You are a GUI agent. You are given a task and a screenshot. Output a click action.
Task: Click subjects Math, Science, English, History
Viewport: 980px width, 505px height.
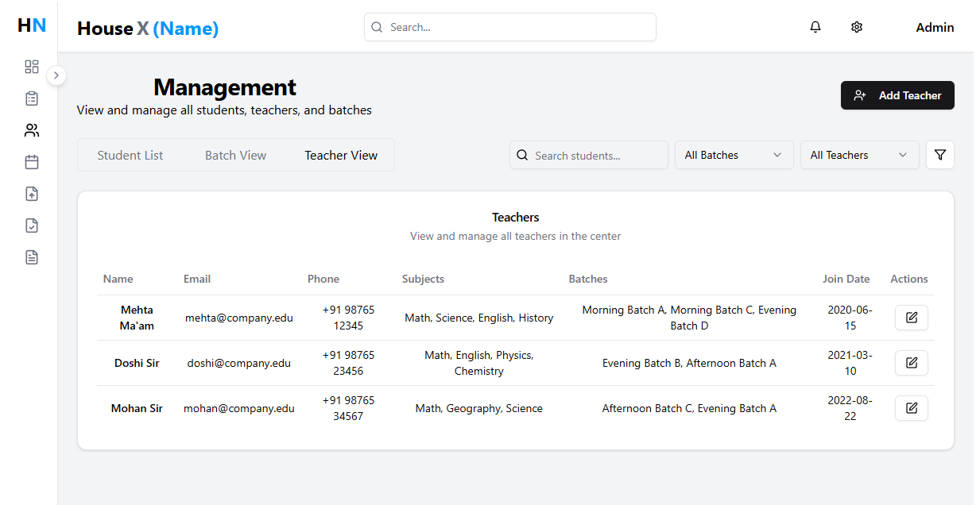coord(479,318)
